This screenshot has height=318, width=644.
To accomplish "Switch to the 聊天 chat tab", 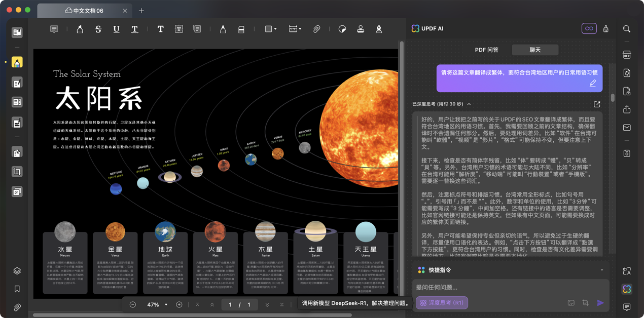I will 535,50.
